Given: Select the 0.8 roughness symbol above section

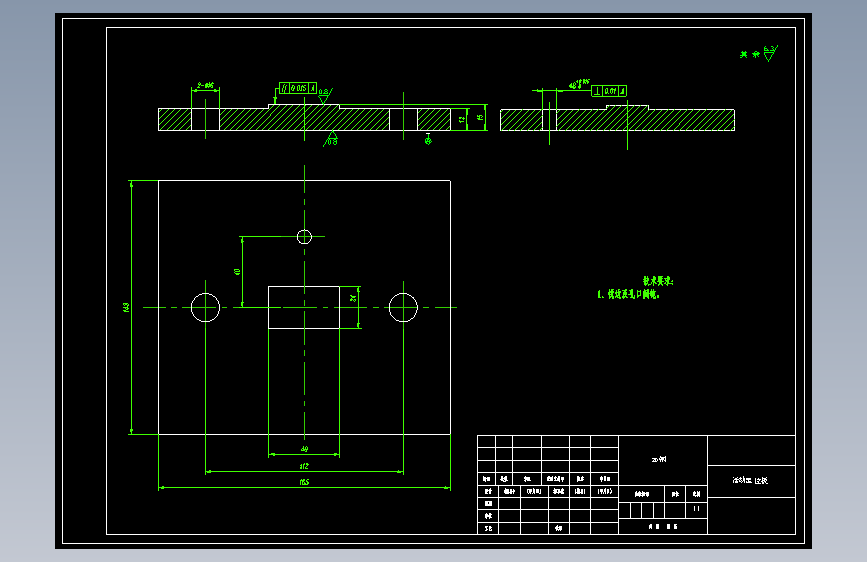Looking at the screenshot, I should [325, 96].
